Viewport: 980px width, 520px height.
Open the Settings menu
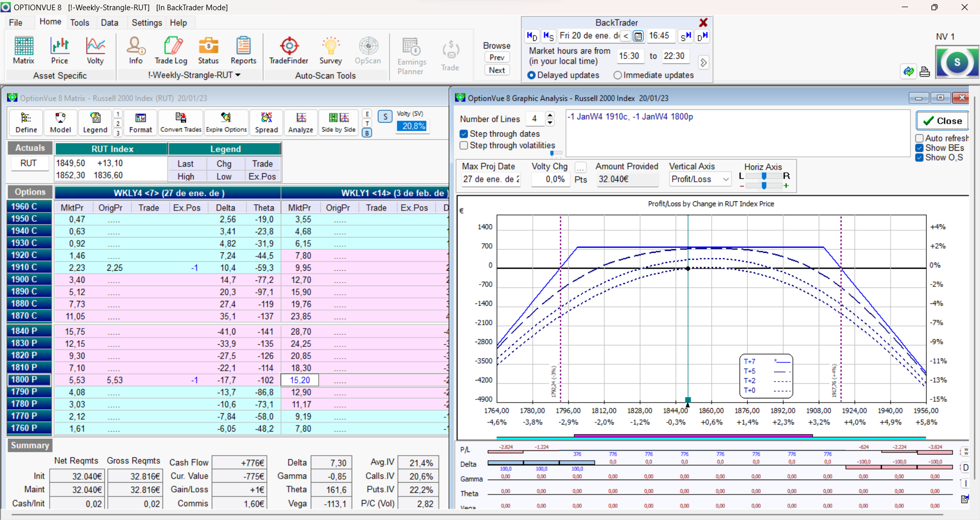pos(146,22)
